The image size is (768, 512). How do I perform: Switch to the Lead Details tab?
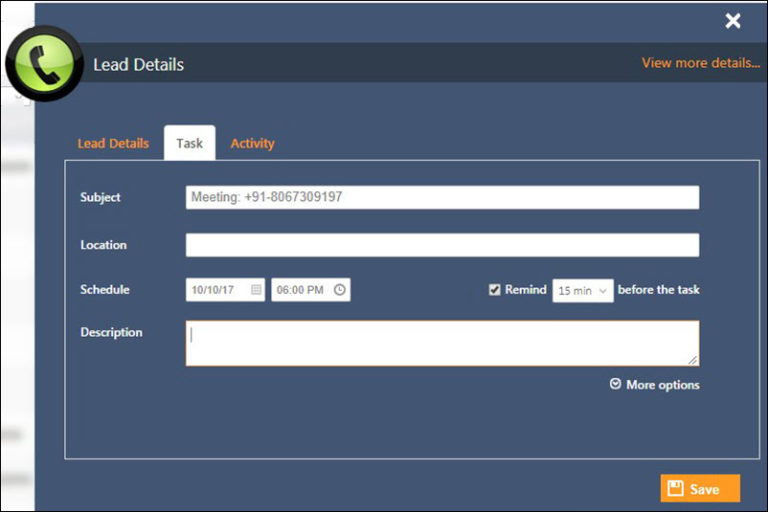click(113, 143)
